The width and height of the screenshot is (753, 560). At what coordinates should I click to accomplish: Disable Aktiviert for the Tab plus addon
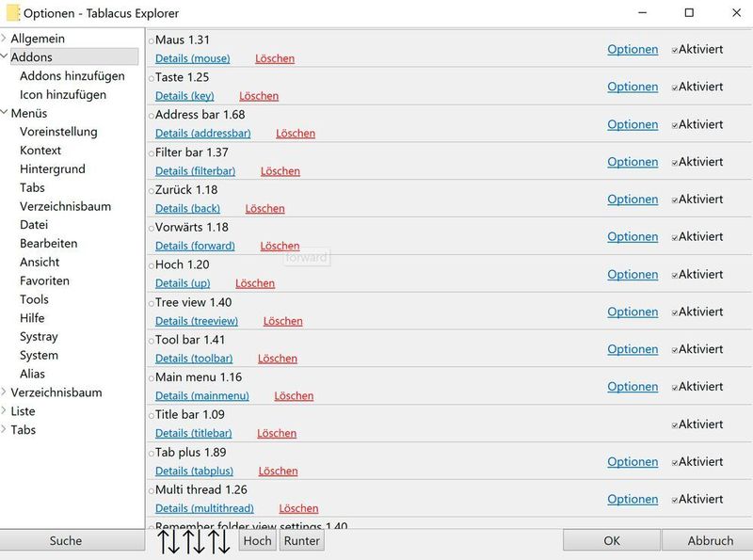676,462
